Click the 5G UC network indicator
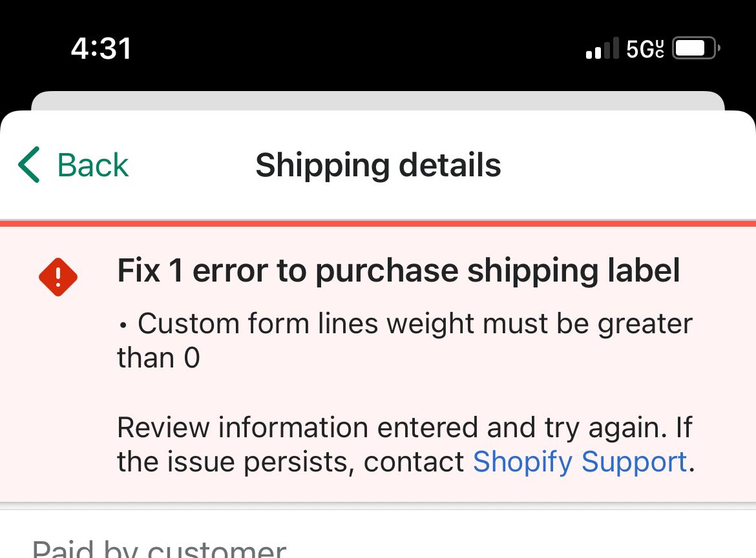Screen dimensions: 756x558 click(x=645, y=48)
